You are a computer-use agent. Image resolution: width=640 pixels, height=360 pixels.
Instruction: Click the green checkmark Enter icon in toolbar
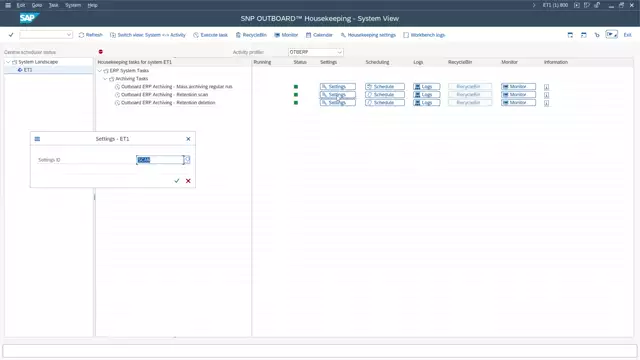click(11, 35)
